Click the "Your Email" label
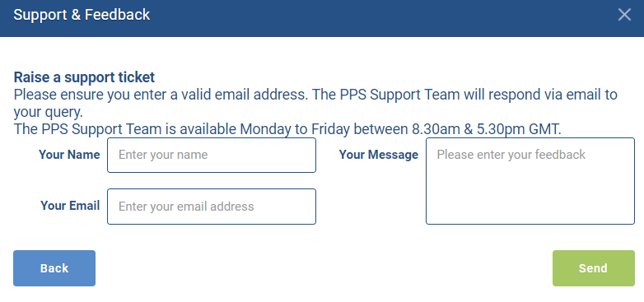This screenshot has height=302, width=644. [70, 206]
